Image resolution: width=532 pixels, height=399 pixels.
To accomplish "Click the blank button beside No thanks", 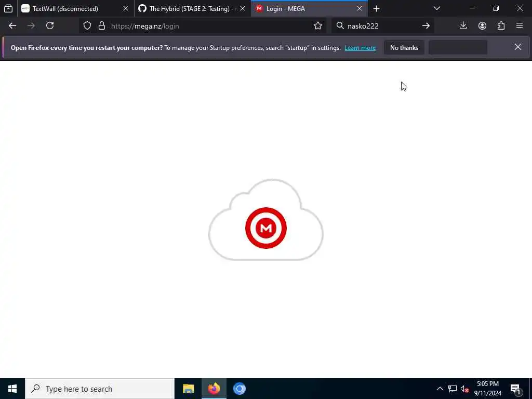I will point(458,48).
